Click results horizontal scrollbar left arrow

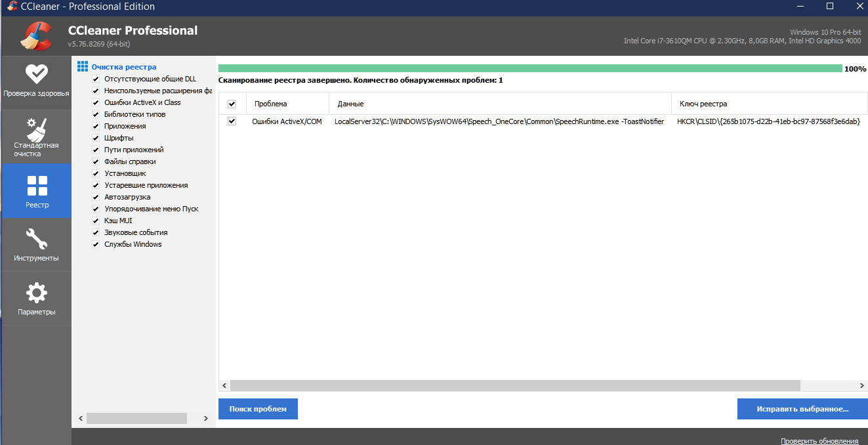tap(224, 386)
